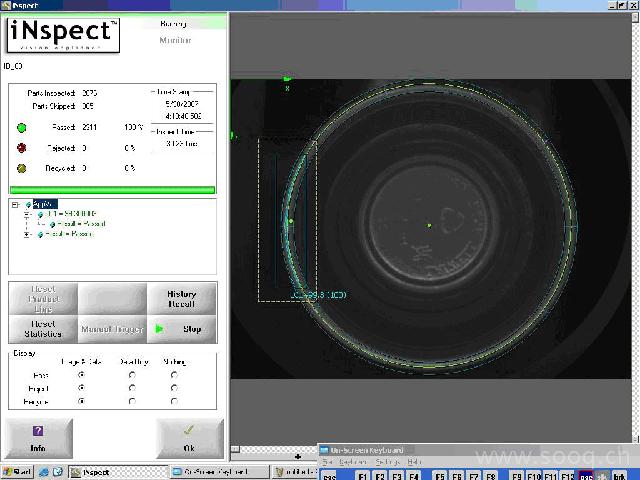Collapse the ID tree node
Screen dimensions: 640x480
point(27,213)
